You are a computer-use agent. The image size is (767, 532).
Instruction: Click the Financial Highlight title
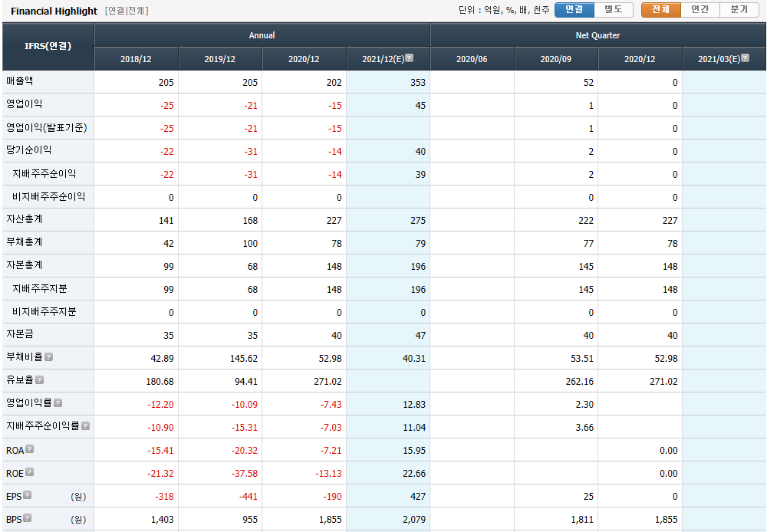point(54,11)
